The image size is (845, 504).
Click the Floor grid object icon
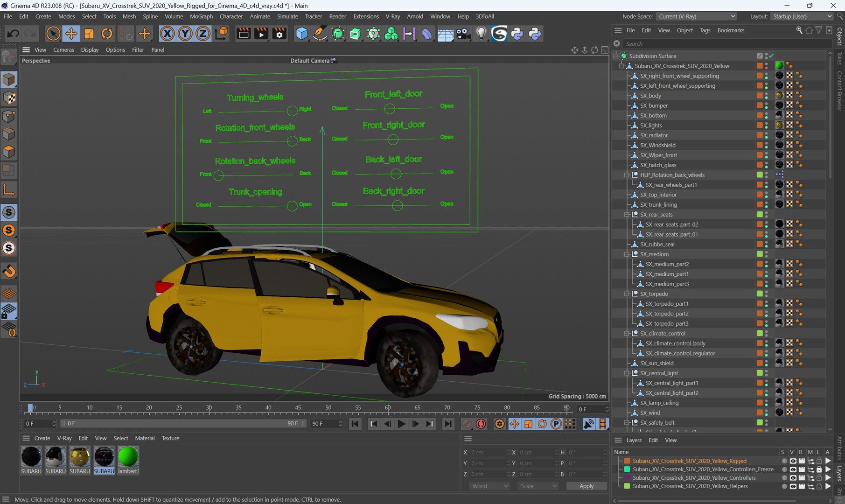coord(445,34)
